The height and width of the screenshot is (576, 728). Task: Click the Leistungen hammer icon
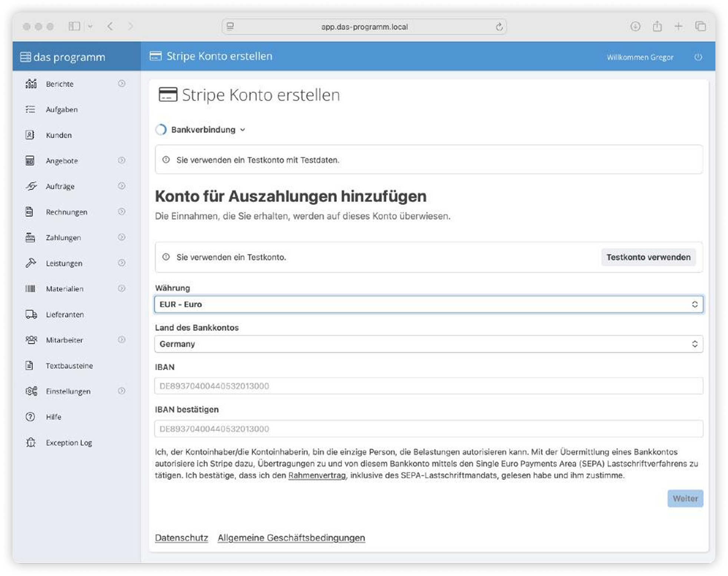[31, 263]
